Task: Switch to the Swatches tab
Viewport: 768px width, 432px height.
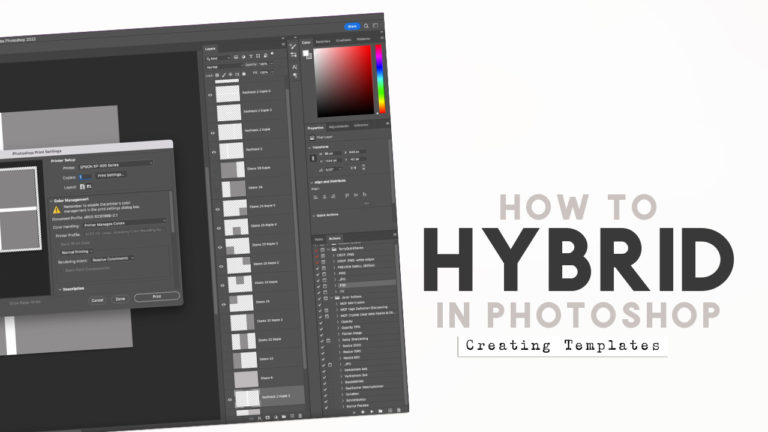Action: coord(323,41)
